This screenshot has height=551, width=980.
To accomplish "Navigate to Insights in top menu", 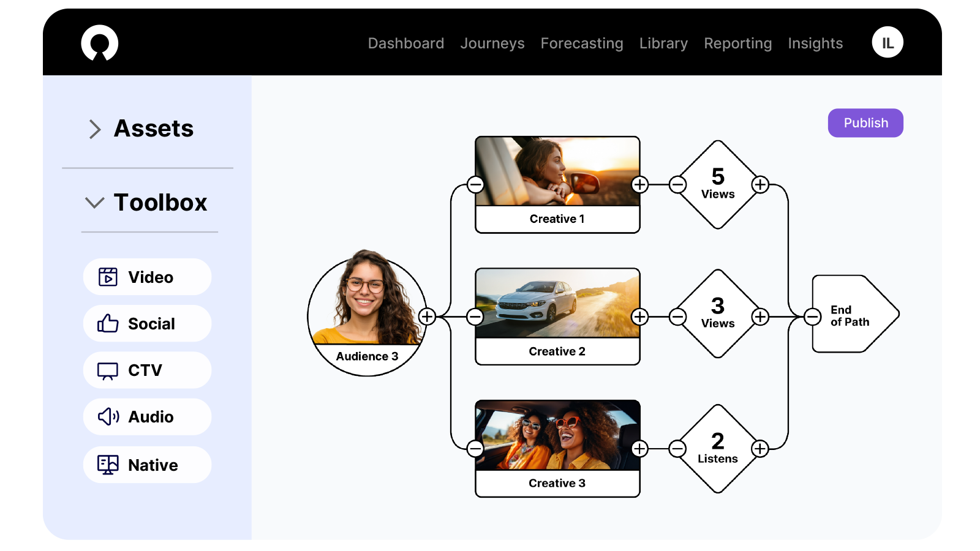I will coord(815,43).
